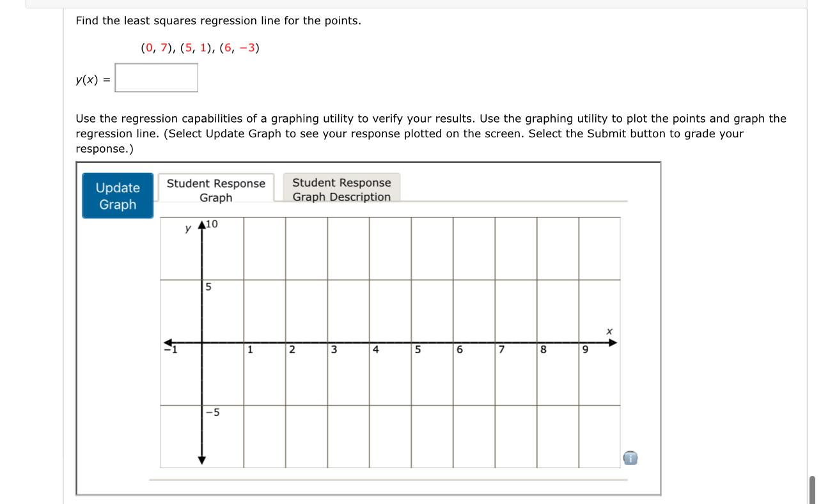The width and height of the screenshot is (821, 504).
Task: Click the number 9 on the x-axis
Action: tap(586, 350)
